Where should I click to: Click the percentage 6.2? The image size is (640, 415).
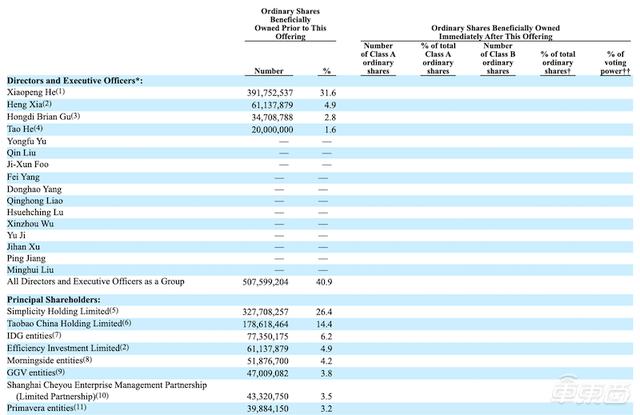coord(326,337)
